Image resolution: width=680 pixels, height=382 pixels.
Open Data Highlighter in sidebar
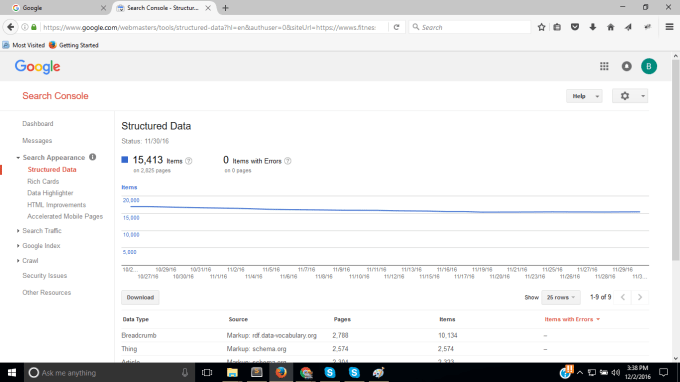(x=50, y=193)
